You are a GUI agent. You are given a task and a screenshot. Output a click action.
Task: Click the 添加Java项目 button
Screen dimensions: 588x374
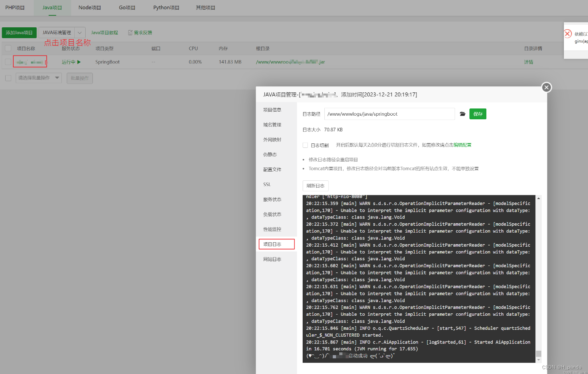(19, 33)
